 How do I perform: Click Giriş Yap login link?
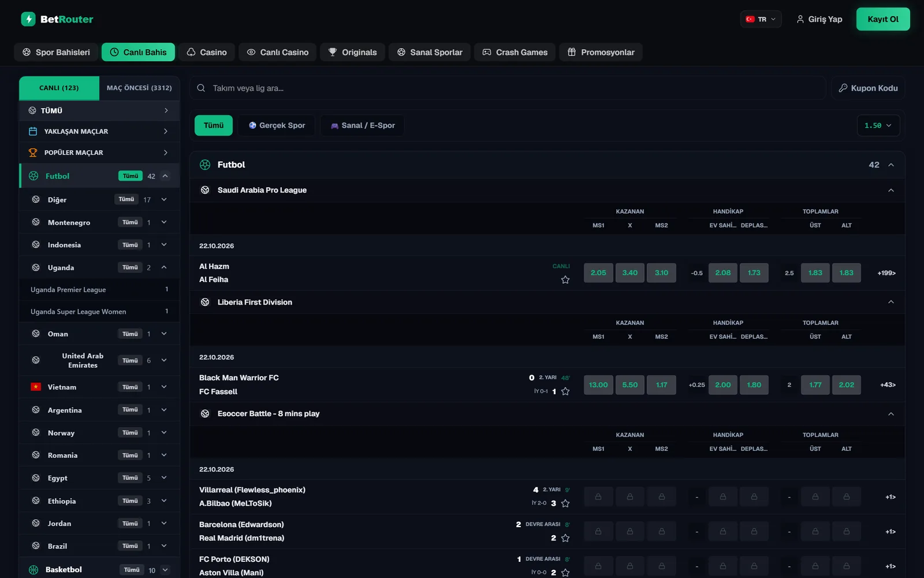pos(819,19)
